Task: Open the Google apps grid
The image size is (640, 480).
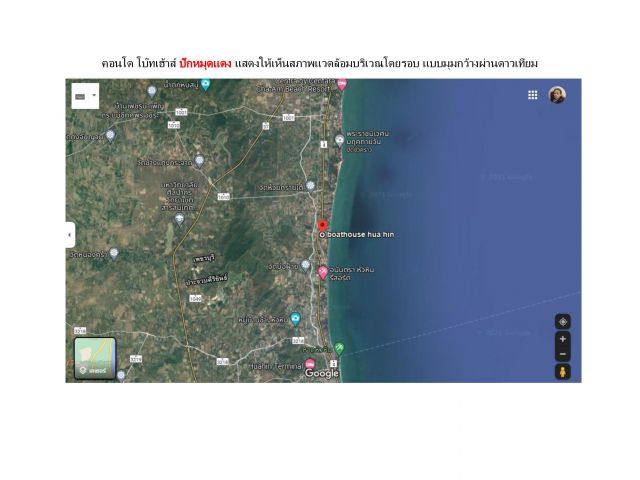Action: 533,95
